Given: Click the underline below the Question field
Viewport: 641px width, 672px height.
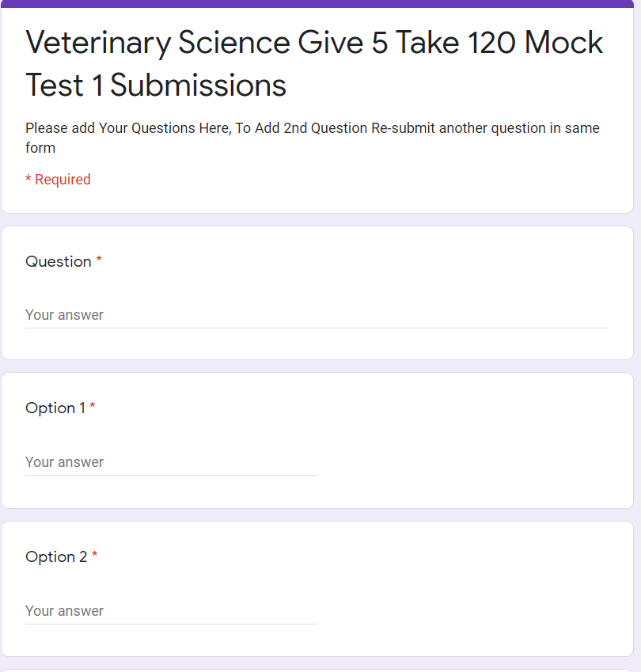Looking at the screenshot, I should (x=317, y=328).
